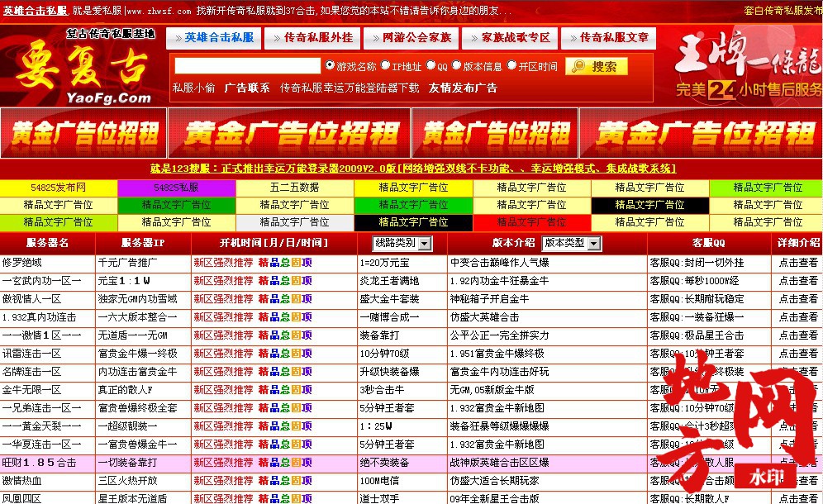Click the 开机时间 column header

pos(274,243)
